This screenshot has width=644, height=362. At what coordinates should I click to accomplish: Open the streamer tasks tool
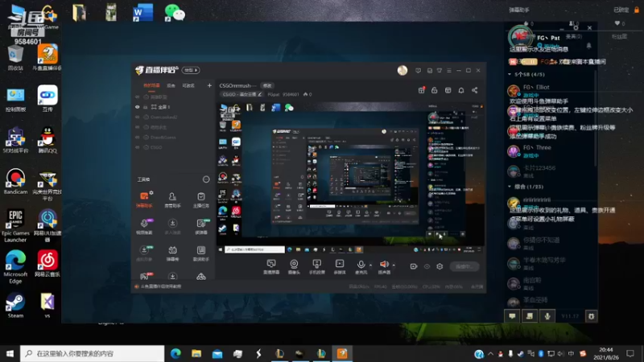(x=200, y=200)
